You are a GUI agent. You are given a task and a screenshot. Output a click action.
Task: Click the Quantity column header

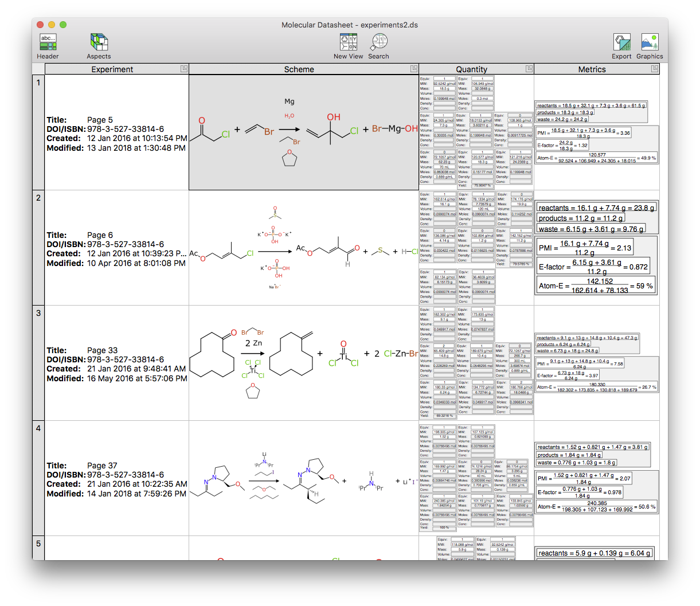pos(471,69)
